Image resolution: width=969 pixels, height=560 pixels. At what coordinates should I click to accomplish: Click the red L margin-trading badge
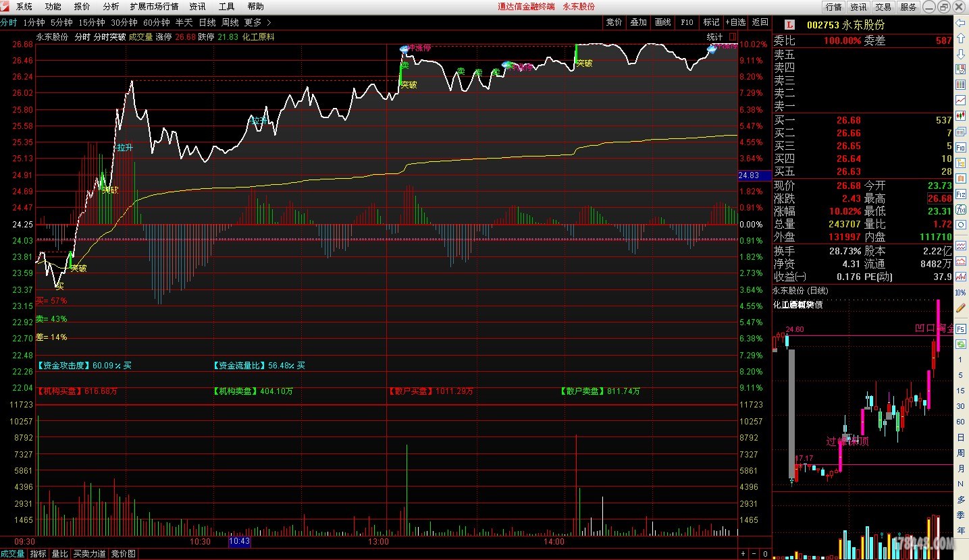pos(790,25)
